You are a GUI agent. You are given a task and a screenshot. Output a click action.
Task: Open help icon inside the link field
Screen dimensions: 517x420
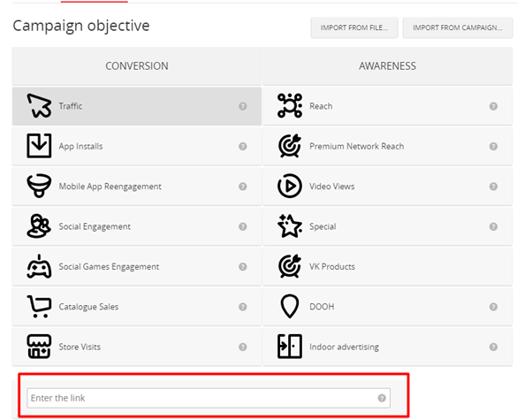point(382,398)
